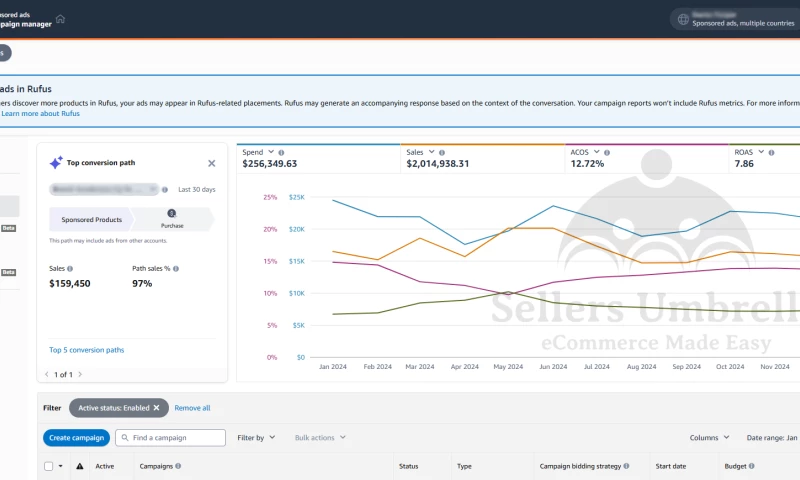Screen dimensions: 800x480
Task: Open the Sales metric dropdown
Action: (431, 153)
